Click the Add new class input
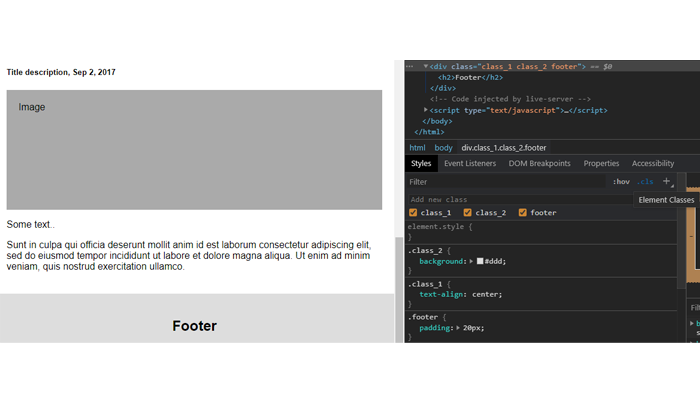 tap(520, 200)
